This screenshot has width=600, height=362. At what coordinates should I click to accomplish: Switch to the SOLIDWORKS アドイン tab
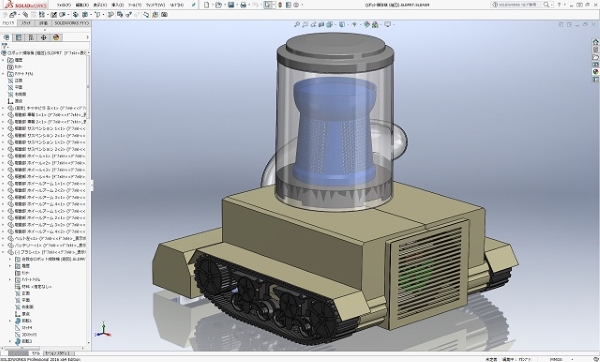coord(71,23)
